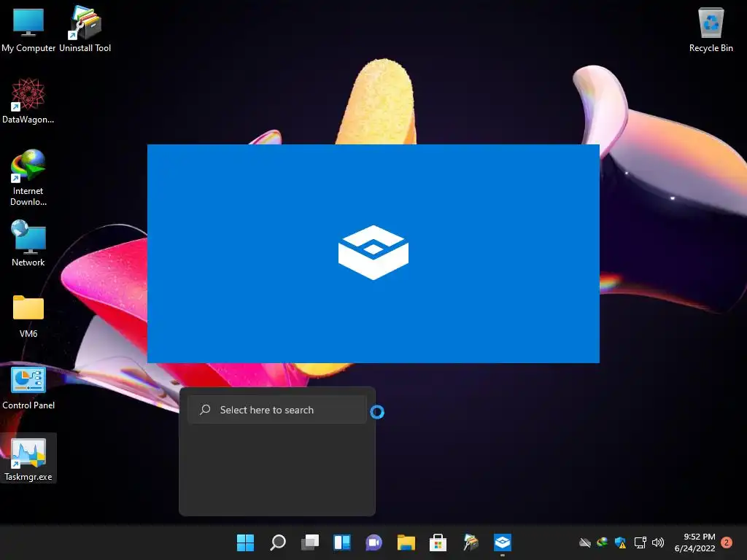Select the Control Panel desktop icon

[28, 387]
